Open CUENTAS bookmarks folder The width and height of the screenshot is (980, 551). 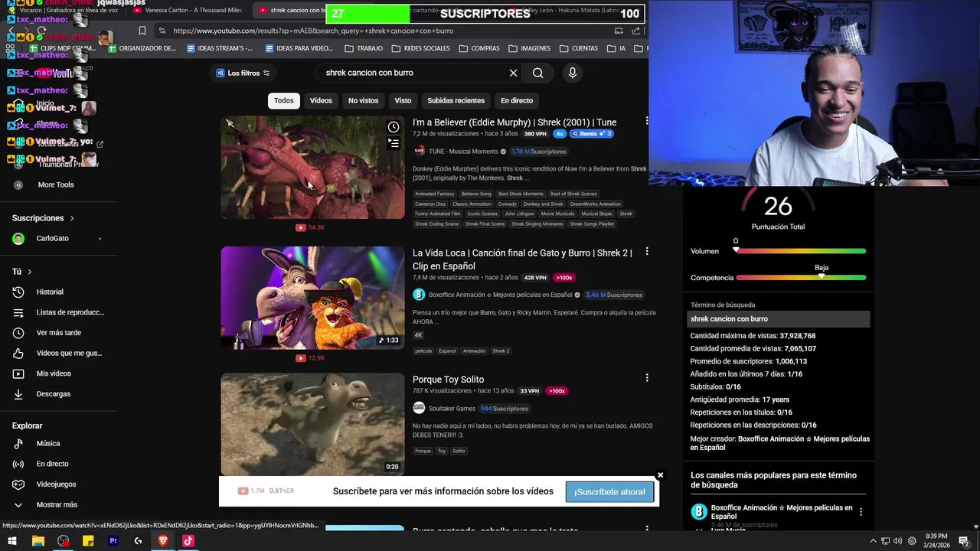[x=579, y=48]
